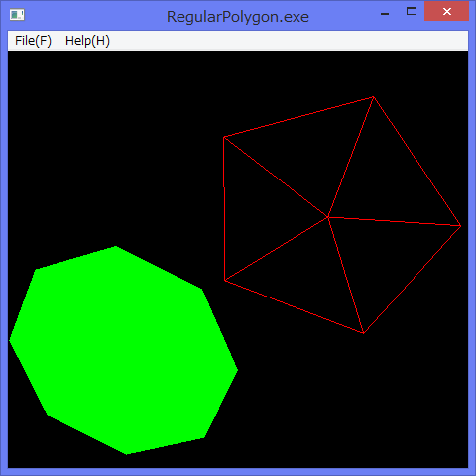Click the RegularPolygon.exe title text

pyautogui.click(x=238, y=17)
